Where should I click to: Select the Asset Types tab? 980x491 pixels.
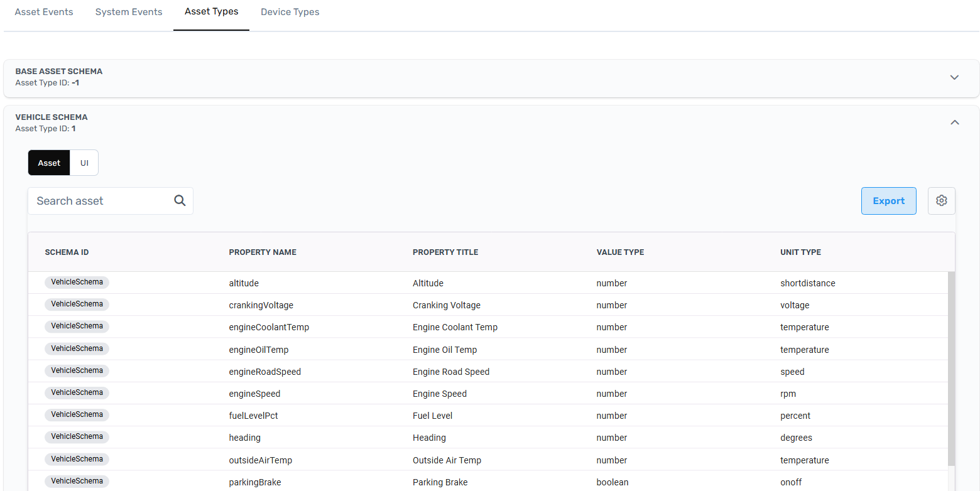click(x=212, y=11)
